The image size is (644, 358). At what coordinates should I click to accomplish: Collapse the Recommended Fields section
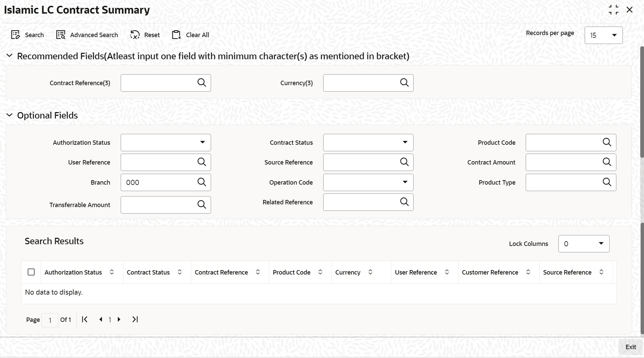point(10,56)
